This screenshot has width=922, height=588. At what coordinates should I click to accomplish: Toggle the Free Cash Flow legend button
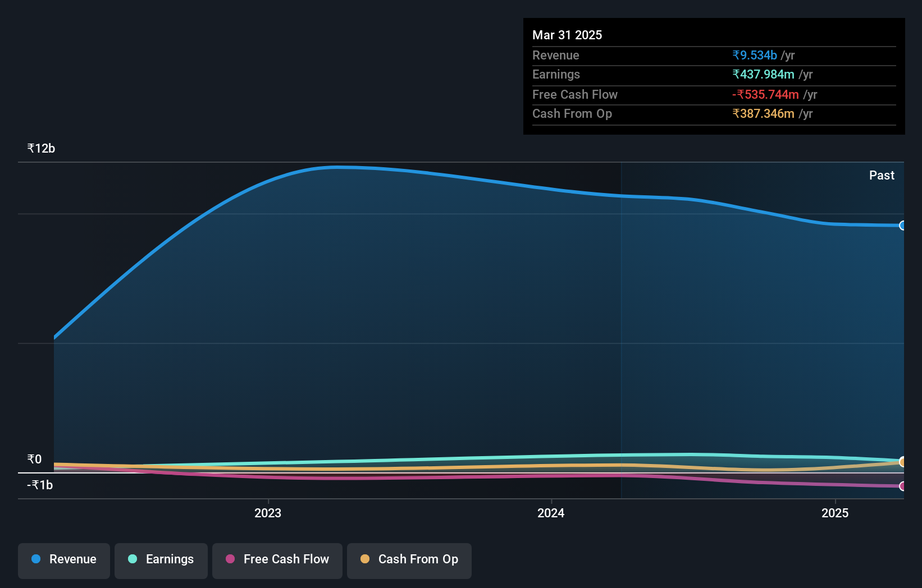pos(277,561)
